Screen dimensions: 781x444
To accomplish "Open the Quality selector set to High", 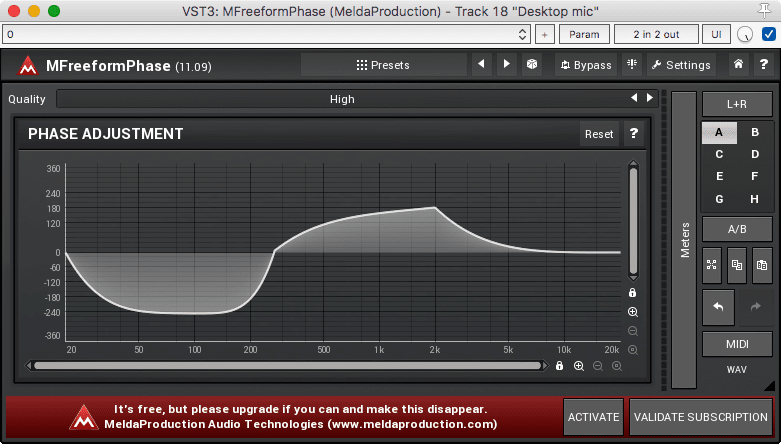I will pos(342,99).
